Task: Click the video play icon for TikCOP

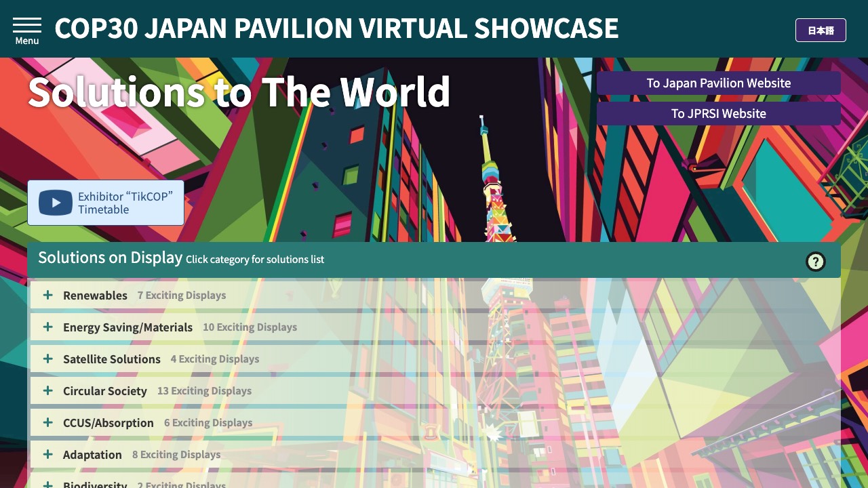Action: point(56,203)
